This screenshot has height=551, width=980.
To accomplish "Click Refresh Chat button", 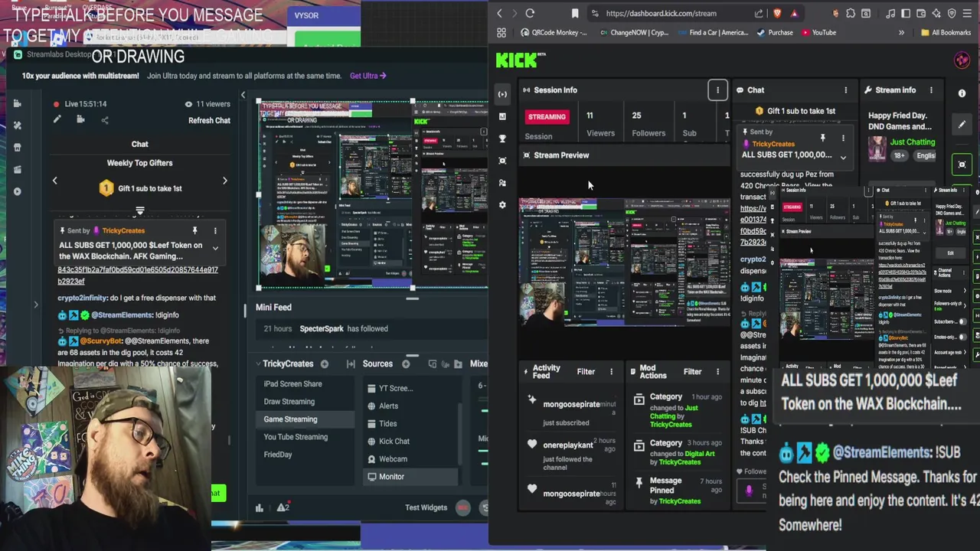I will click(x=209, y=121).
